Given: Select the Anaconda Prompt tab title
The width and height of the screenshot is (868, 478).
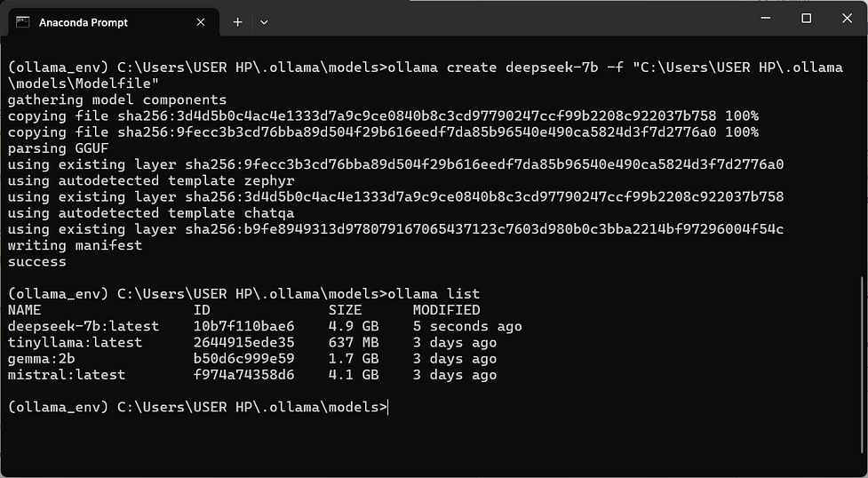Looking at the screenshot, I should pos(83,23).
